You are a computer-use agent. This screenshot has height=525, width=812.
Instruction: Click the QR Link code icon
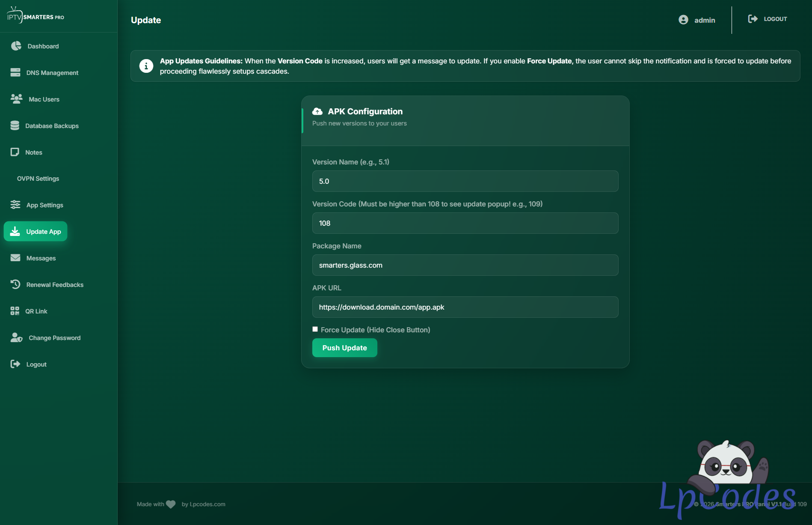point(15,311)
